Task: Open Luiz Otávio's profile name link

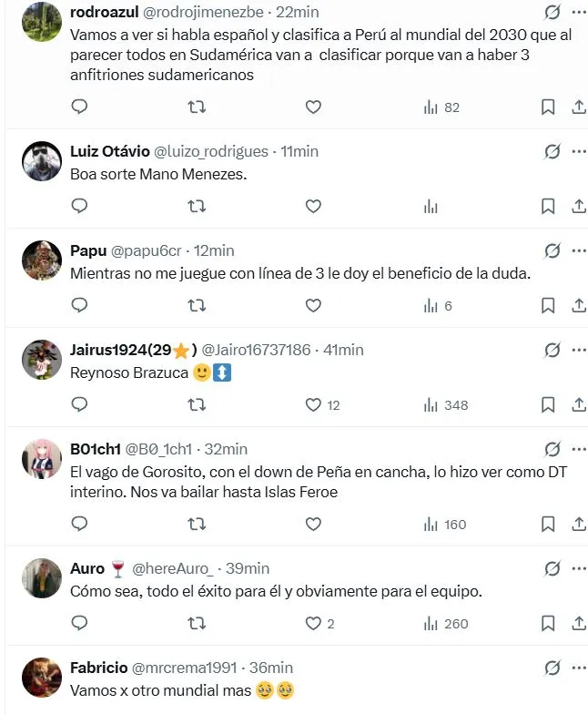Action: [x=109, y=151]
